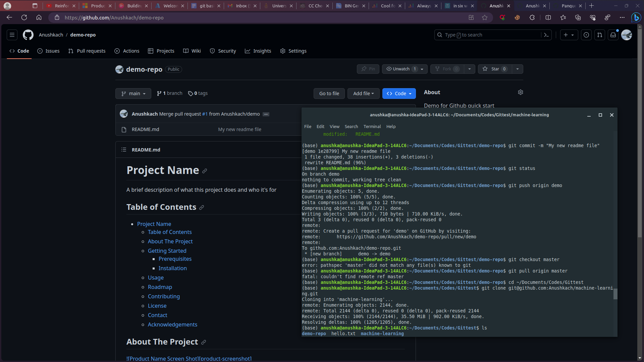
Task: Open pull request #1 link in commit
Action: coord(205,114)
